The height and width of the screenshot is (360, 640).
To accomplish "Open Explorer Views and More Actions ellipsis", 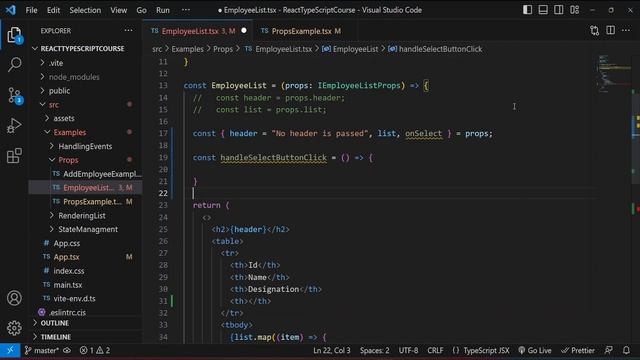I will click(128, 31).
